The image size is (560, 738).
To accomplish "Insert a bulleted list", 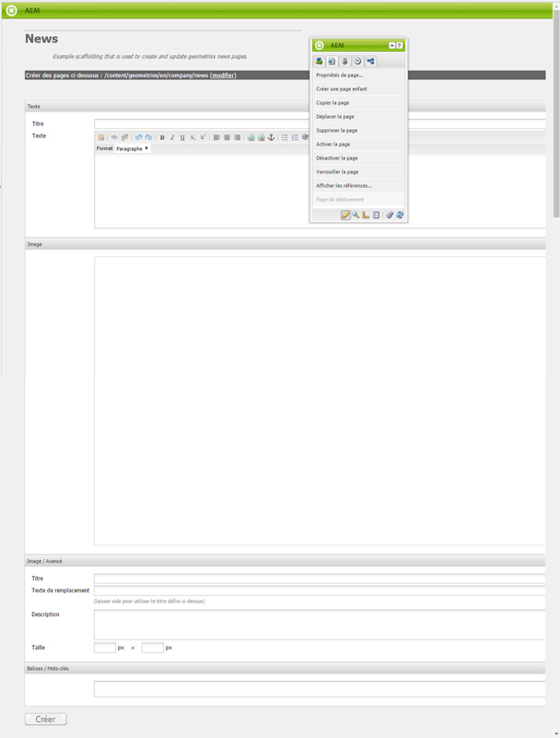I will coord(285,137).
